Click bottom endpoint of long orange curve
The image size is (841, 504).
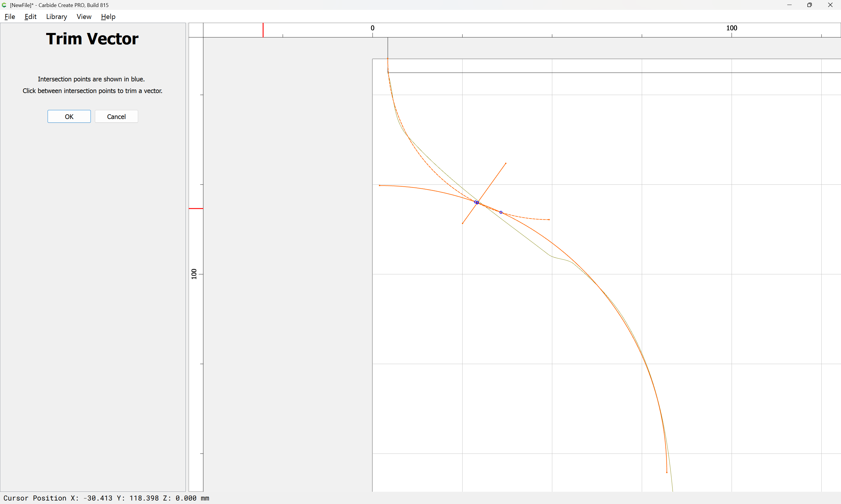pyautogui.click(x=667, y=473)
